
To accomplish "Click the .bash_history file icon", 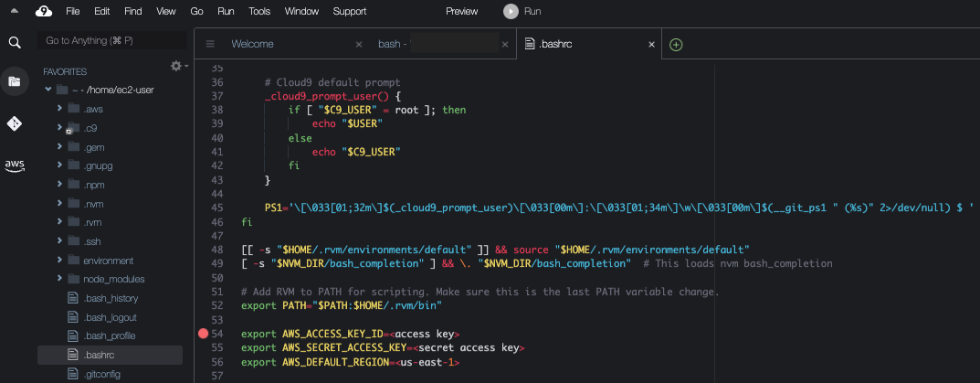I will (x=72, y=298).
